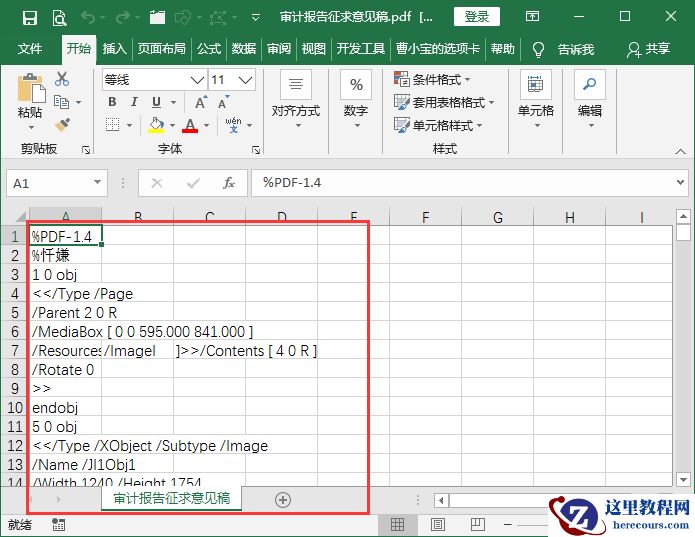Open the font size dropdown
This screenshot has height=537, width=695.
(x=246, y=80)
